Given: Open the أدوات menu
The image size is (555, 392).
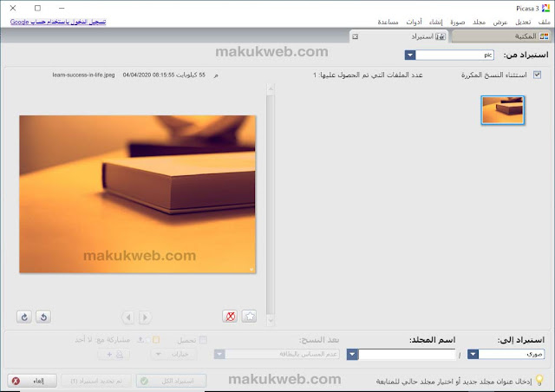Looking at the screenshot, I should click(414, 22).
